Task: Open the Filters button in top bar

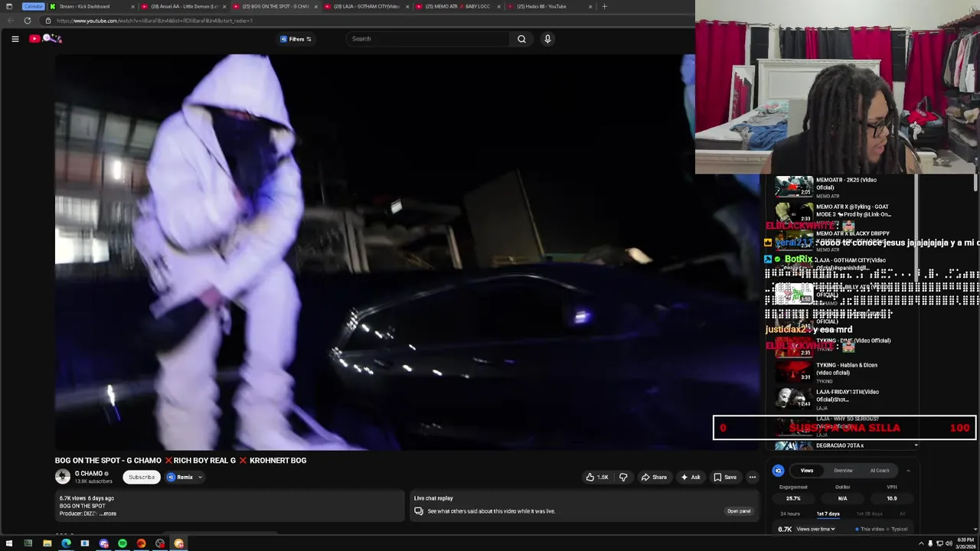Action: point(296,39)
